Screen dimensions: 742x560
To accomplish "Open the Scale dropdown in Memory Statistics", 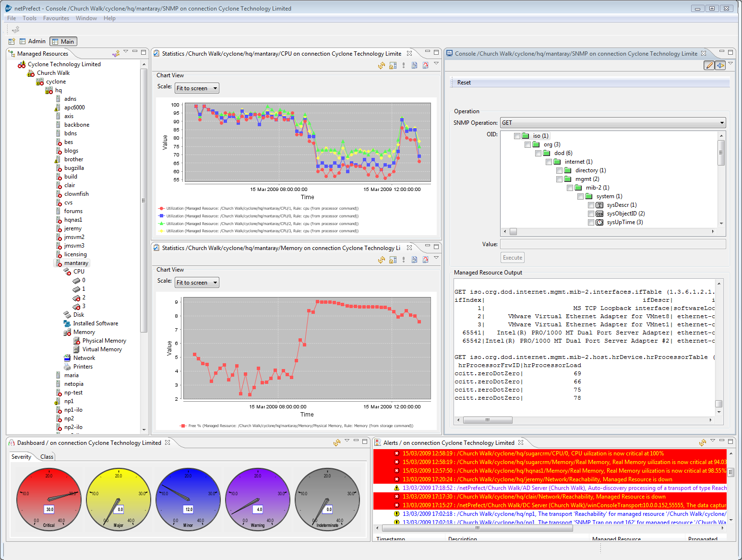I will point(197,283).
